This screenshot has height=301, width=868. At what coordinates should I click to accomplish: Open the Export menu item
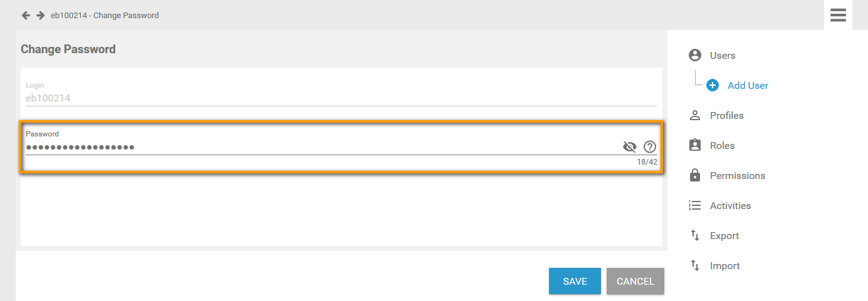[x=724, y=235]
